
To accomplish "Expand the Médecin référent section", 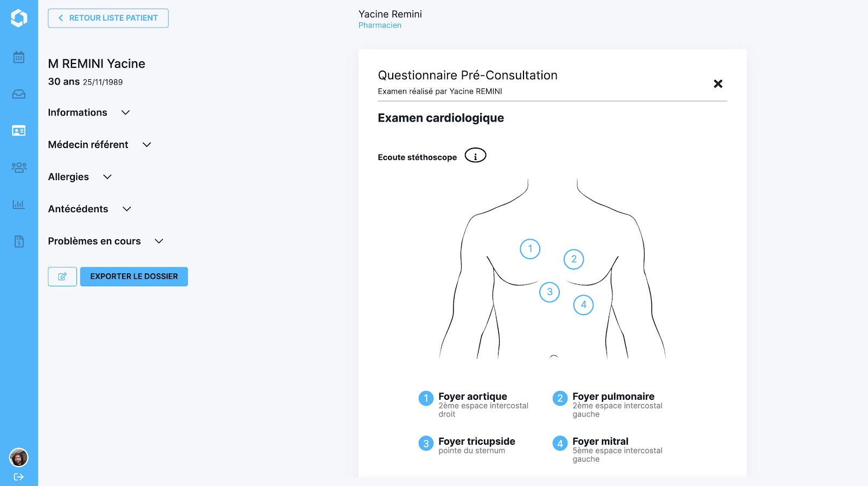I will [x=99, y=145].
